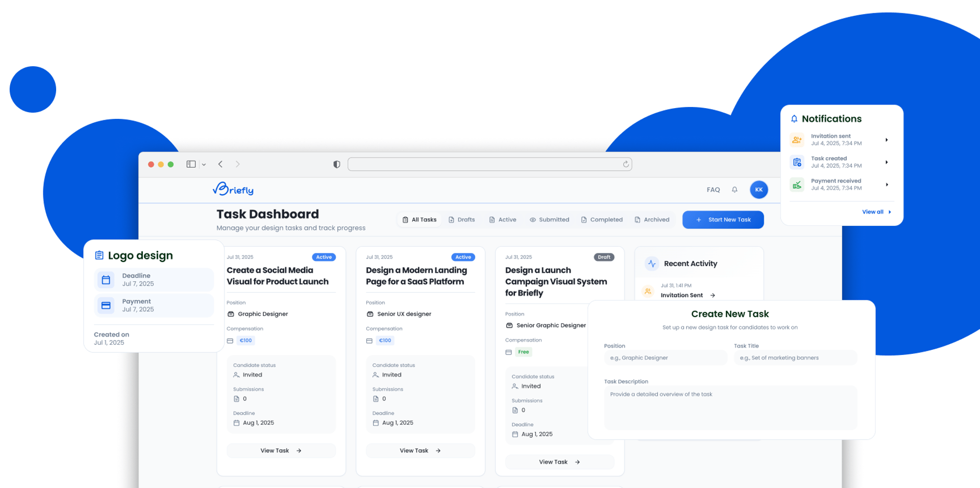Expand the browser sidebar dropdown chevron

click(x=204, y=165)
